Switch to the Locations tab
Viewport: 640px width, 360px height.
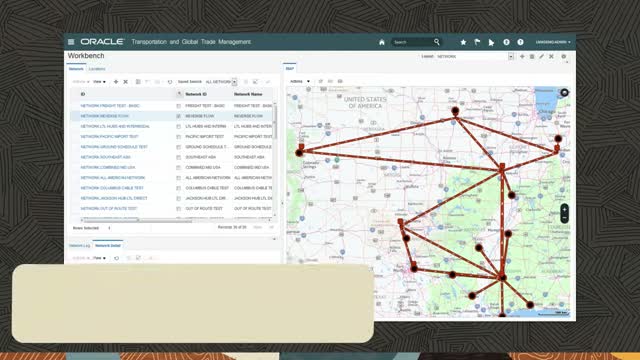[97, 69]
